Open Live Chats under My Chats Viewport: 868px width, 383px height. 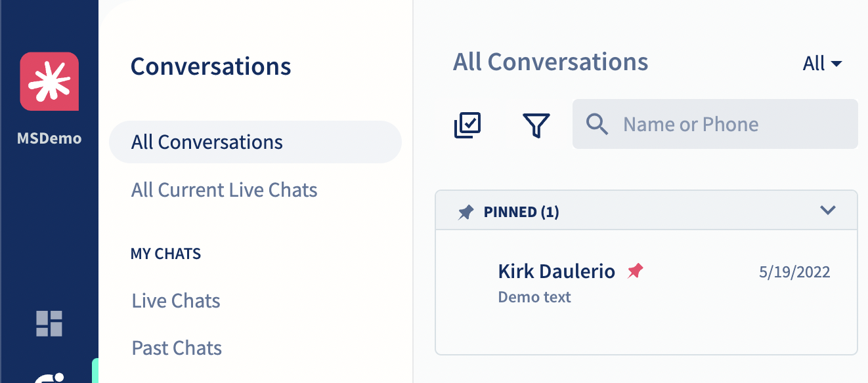[x=176, y=301]
